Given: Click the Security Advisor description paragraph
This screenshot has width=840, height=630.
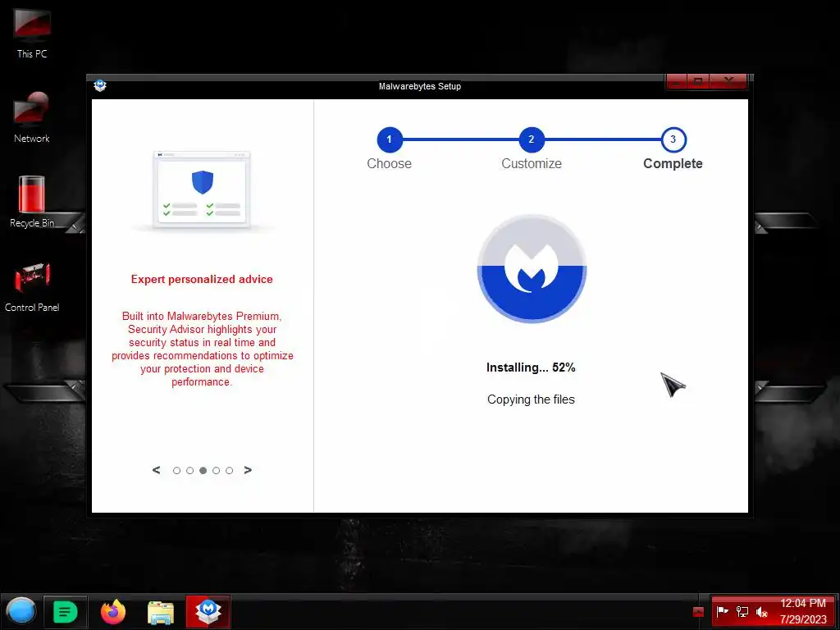Looking at the screenshot, I should pos(202,349).
